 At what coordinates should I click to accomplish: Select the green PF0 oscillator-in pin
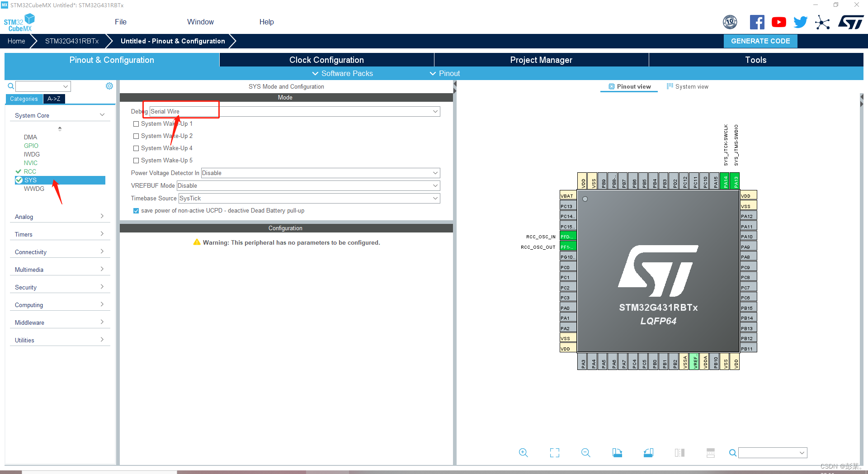pyautogui.click(x=568, y=237)
